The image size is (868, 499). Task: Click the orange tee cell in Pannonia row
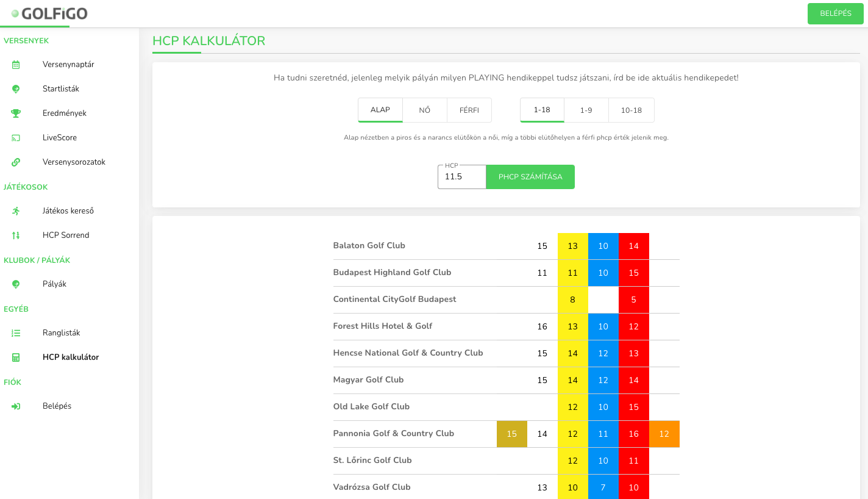664,434
